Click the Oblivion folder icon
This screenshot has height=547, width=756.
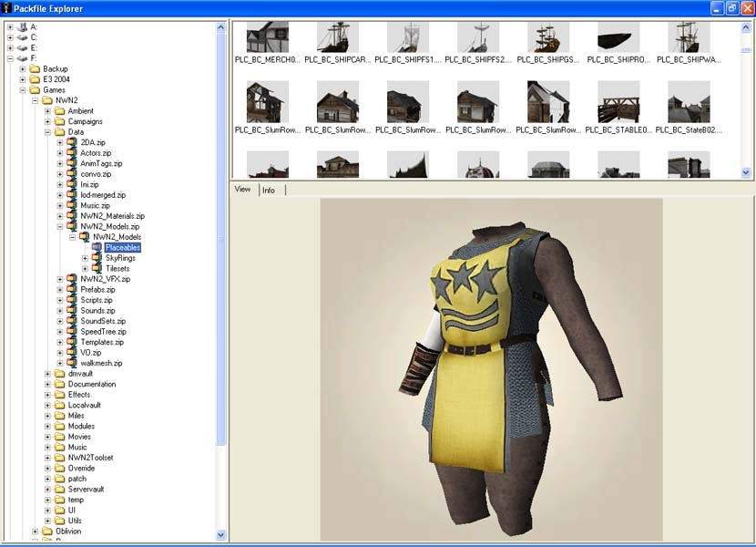click(47, 532)
